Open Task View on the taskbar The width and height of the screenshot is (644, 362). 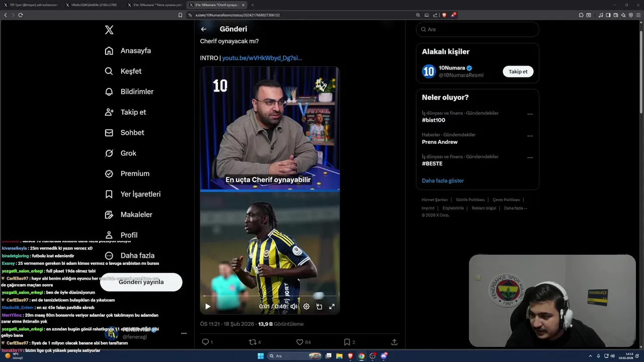pos(329,356)
